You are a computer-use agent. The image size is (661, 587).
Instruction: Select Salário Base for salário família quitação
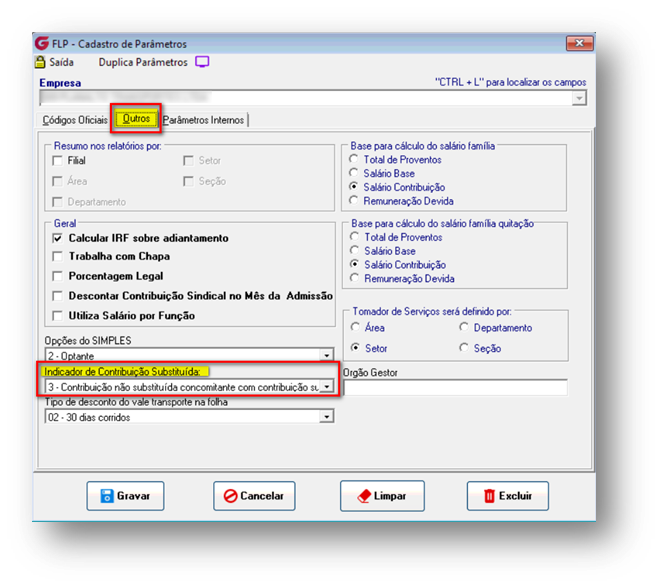[355, 250]
